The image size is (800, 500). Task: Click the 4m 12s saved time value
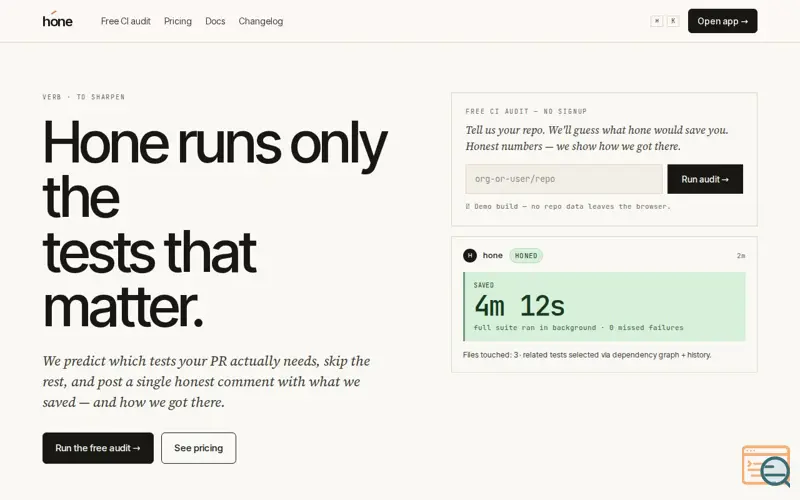[x=519, y=306]
